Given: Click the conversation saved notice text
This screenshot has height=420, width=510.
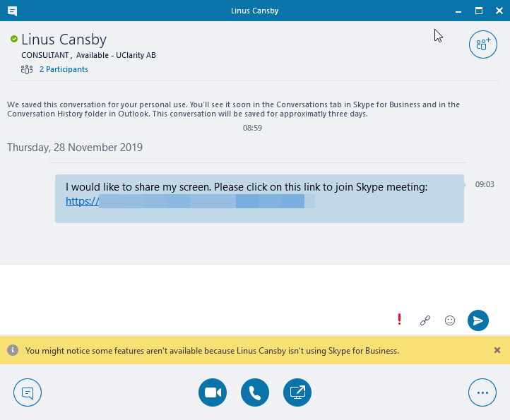Looking at the screenshot, I should (x=233, y=109).
